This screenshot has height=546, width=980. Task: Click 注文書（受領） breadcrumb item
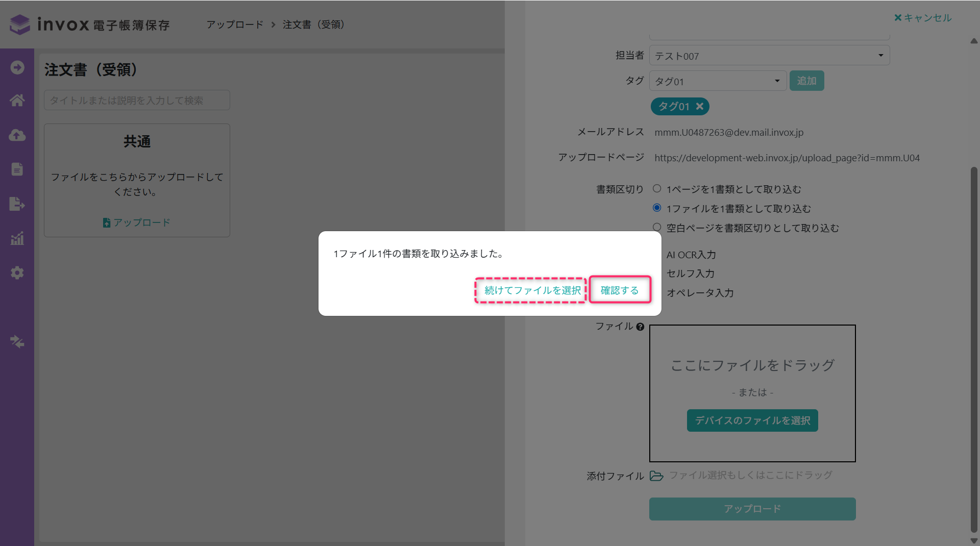pos(313,24)
